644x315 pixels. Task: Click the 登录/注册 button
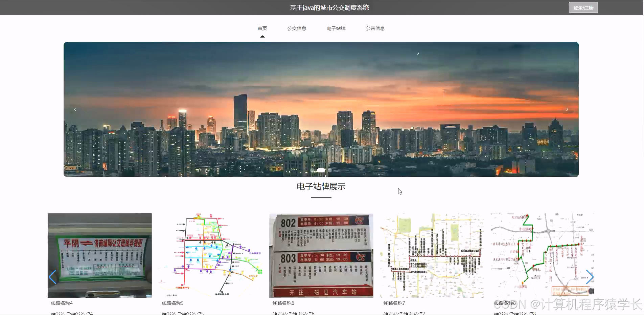583,7
